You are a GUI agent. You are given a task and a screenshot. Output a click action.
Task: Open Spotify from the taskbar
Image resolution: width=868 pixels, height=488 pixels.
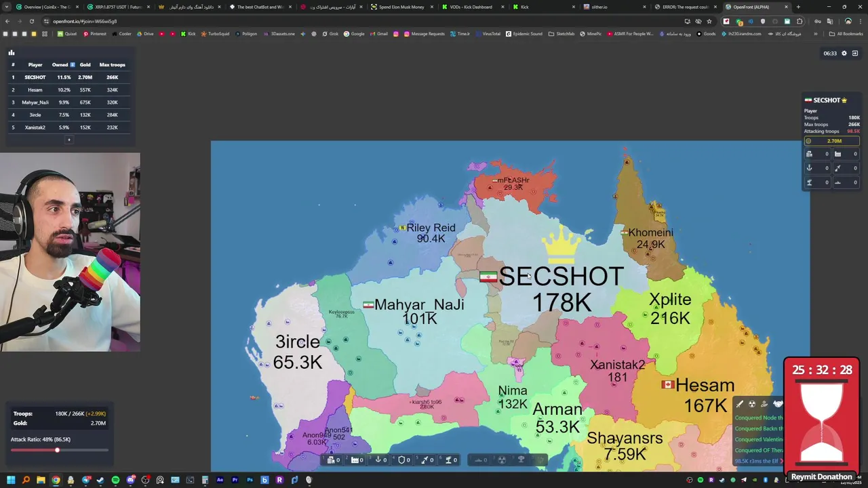115,480
